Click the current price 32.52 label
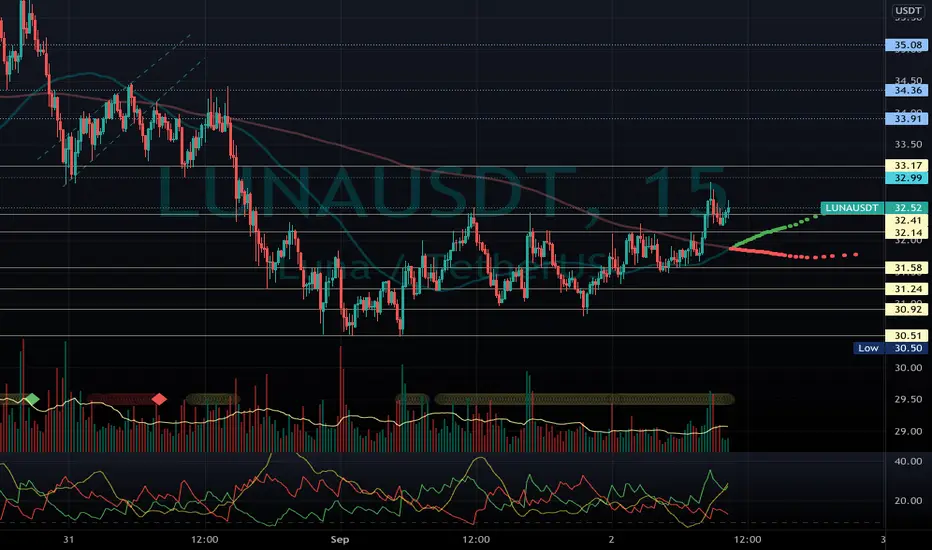This screenshot has width=932, height=550. [x=906, y=208]
